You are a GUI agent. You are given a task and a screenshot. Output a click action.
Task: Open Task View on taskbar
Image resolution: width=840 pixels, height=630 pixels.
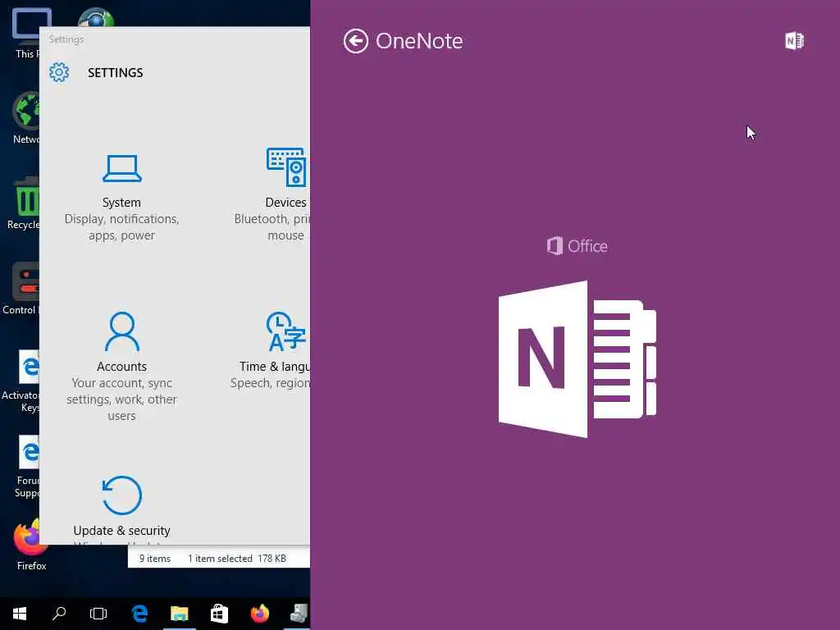pos(98,614)
